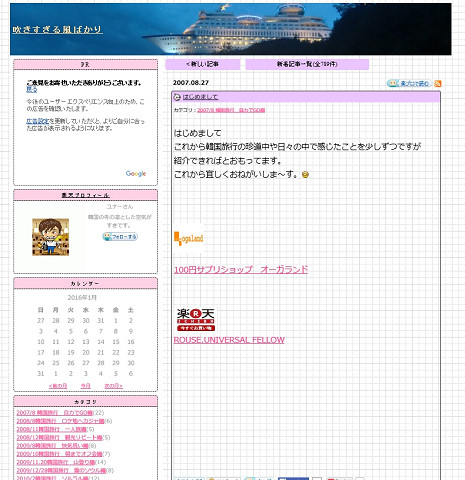Go to previous month in the calendar

pos(58,386)
